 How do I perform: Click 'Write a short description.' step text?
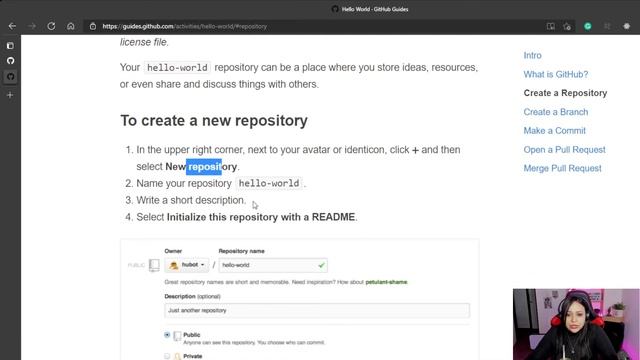coord(191,200)
